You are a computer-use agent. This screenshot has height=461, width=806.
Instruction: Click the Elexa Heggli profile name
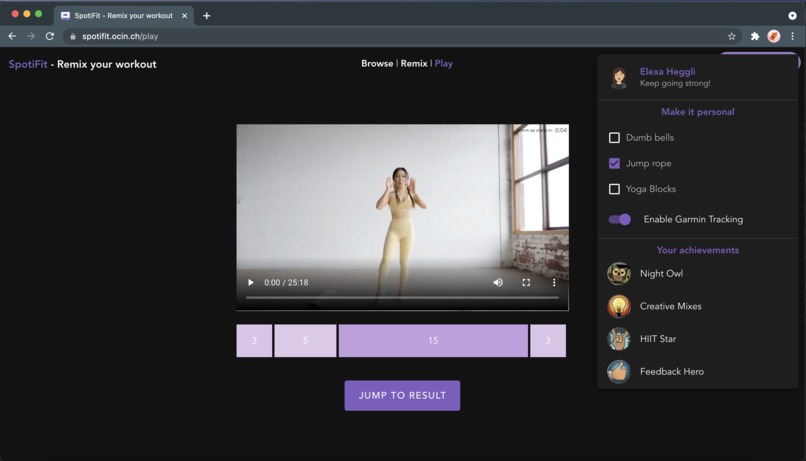tap(667, 71)
